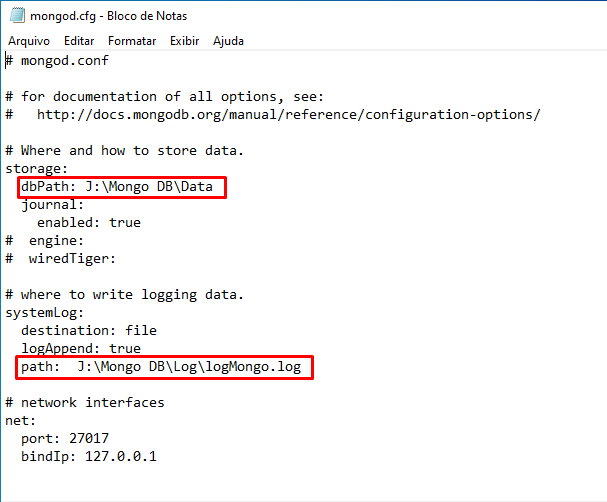Click the 'destination: file' line
This screenshot has width=607, height=502.
89,331
